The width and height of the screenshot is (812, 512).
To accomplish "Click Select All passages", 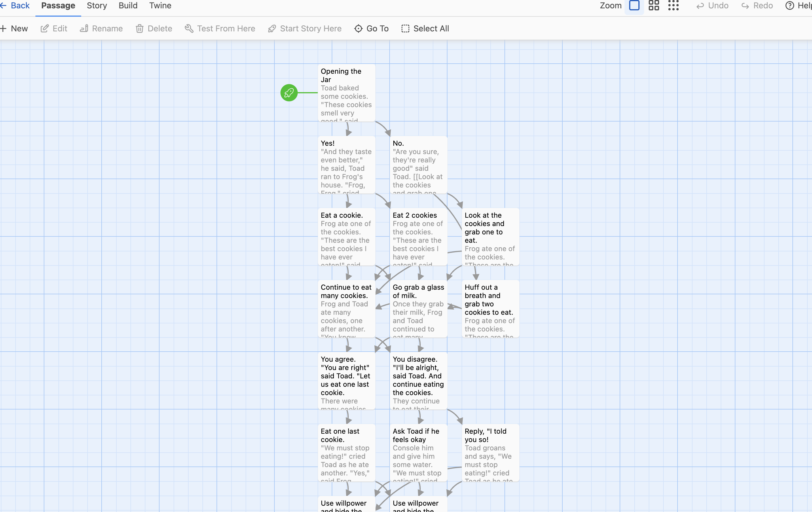I will point(425,29).
